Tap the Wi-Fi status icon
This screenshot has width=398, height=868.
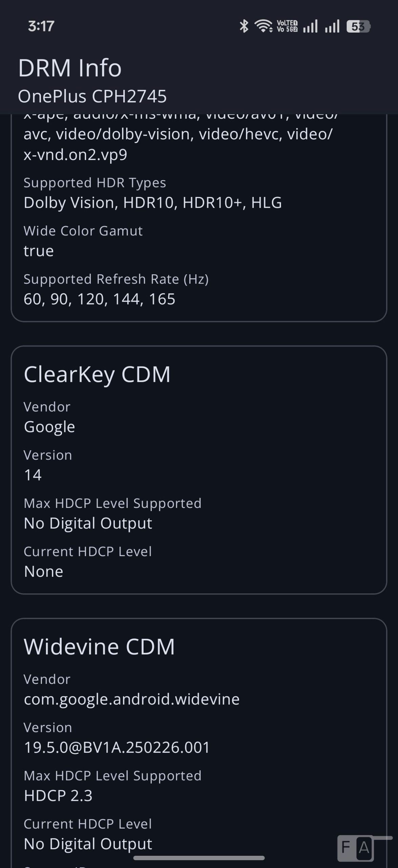(263, 26)
